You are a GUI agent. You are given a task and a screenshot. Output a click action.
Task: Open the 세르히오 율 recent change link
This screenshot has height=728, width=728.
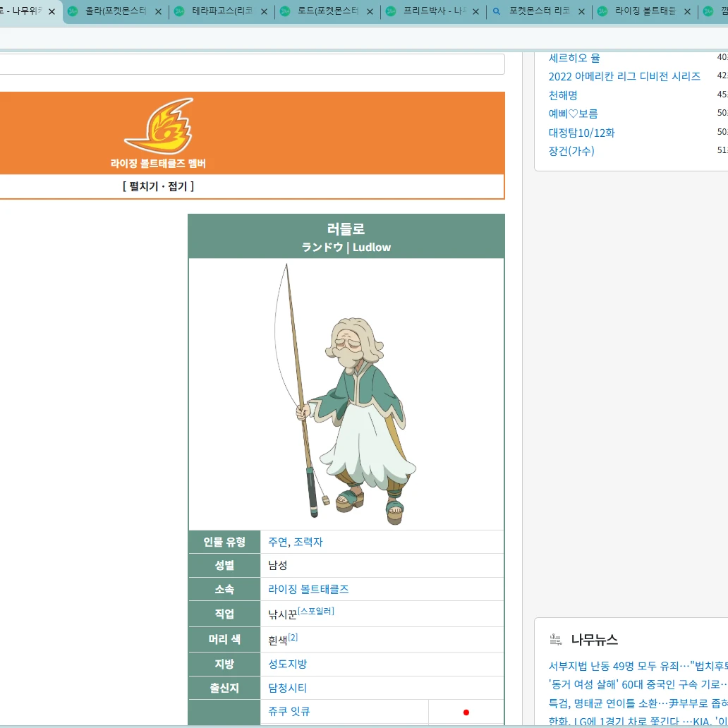pos(574,58)
